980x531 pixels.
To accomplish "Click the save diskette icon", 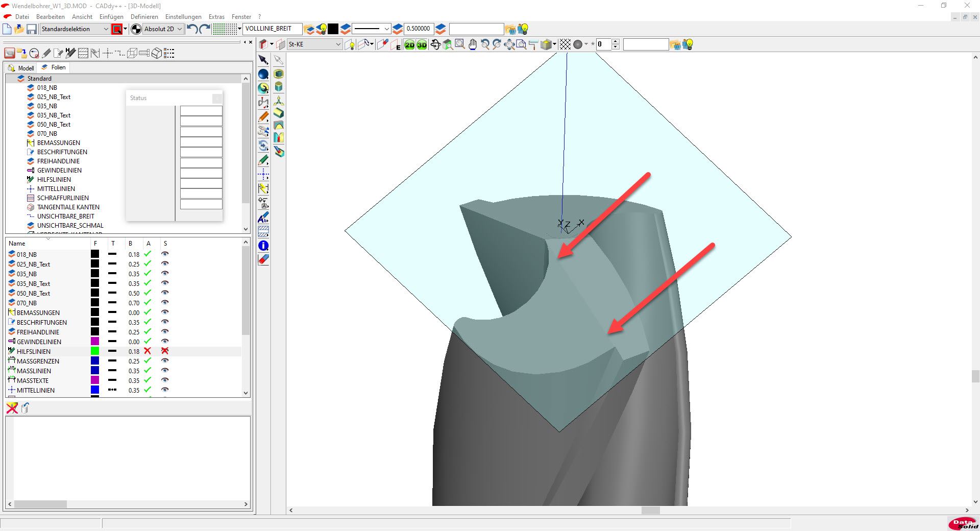I will (x=32, y=29).
